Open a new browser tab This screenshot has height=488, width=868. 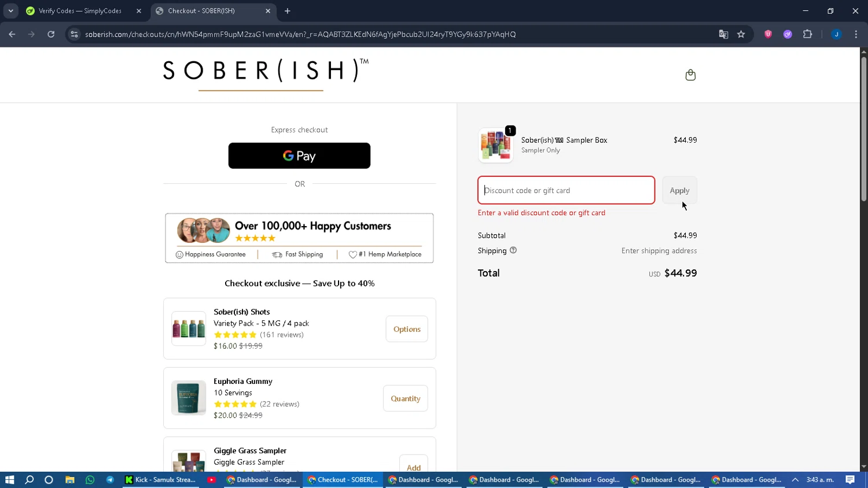[x=288, y=11]
